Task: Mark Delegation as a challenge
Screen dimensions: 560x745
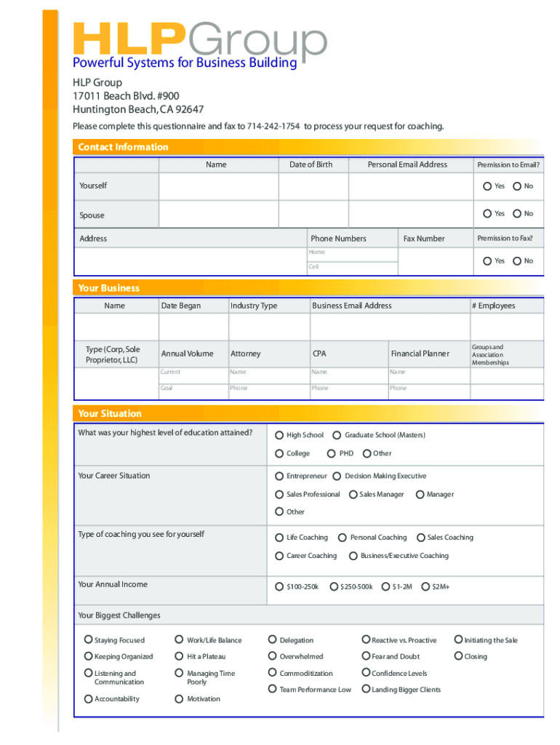Action: [x=272, y=640]
